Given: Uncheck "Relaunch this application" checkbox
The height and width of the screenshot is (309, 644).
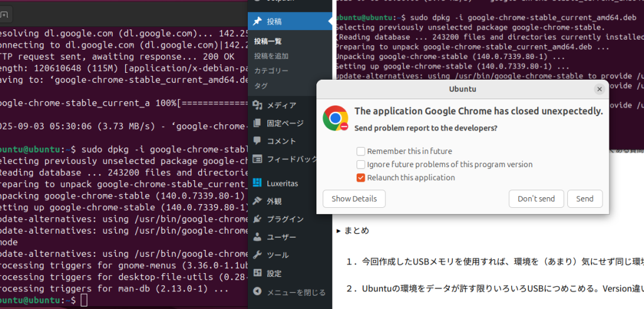Looking at the screenshot, I should click(361, 178).
